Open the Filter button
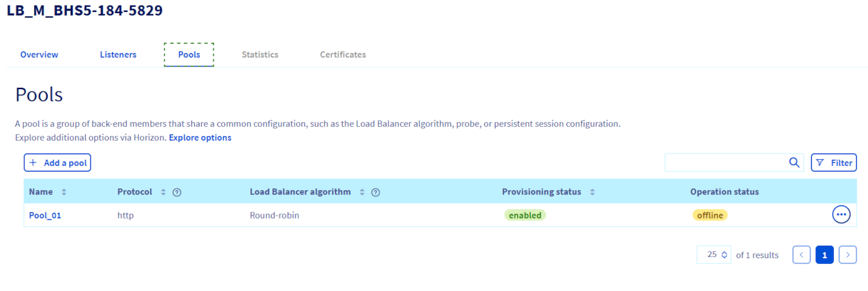Image resolution: width=868 pixels, height=291 pixels. point(834,163)
